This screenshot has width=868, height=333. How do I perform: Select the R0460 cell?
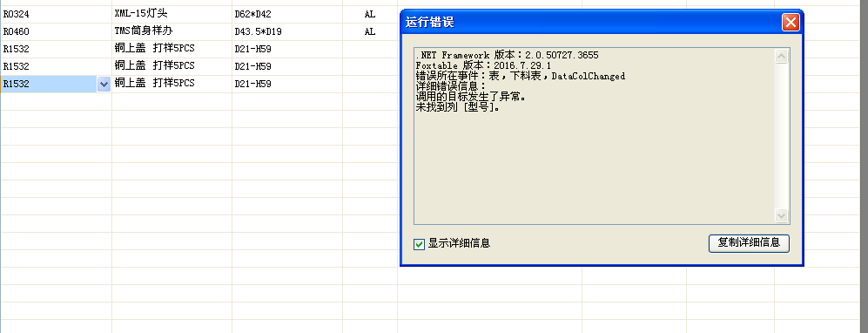point(56,31)
